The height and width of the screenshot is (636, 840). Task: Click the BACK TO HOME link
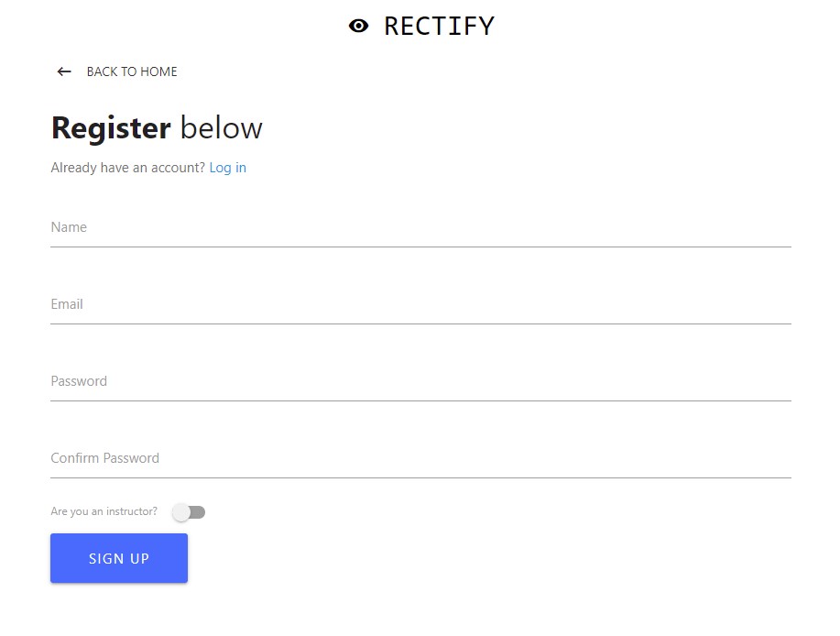point(132,71)
